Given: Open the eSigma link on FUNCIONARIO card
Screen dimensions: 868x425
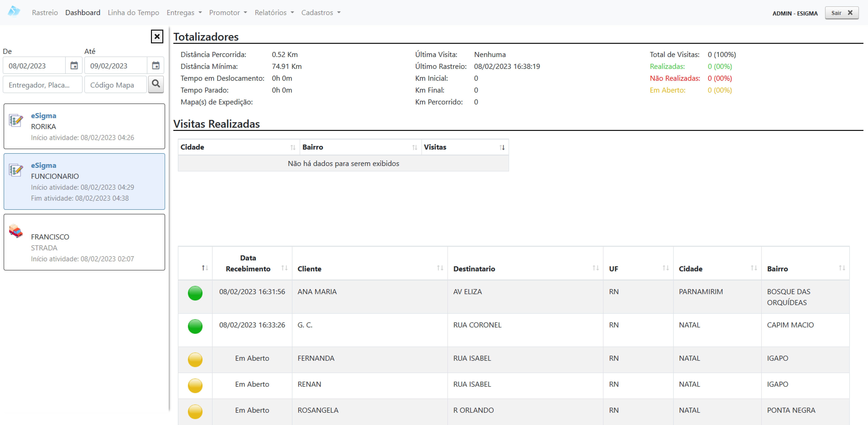Looking at the screenshot, I should 43,165.
